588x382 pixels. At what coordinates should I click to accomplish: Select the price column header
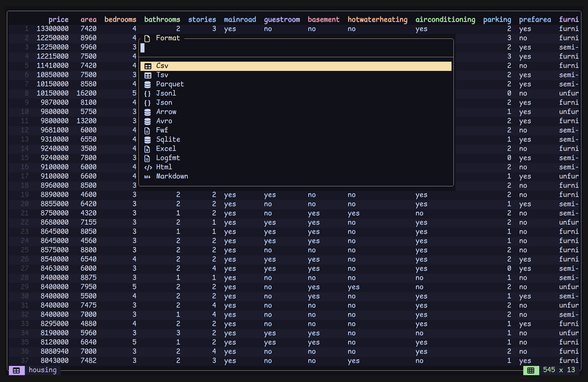click(x=58, y=20)
